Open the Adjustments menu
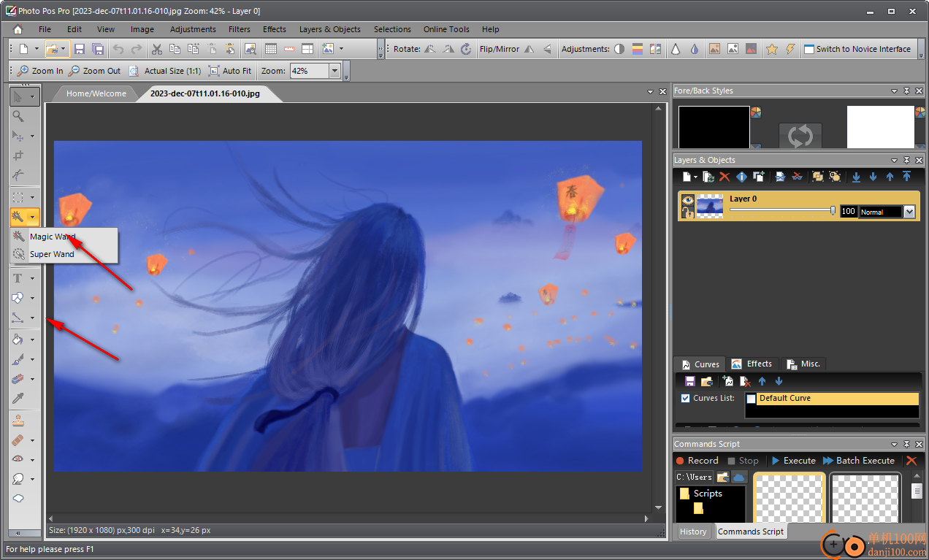The height and width of the screenshot is (560, 929). pos(193,29)
